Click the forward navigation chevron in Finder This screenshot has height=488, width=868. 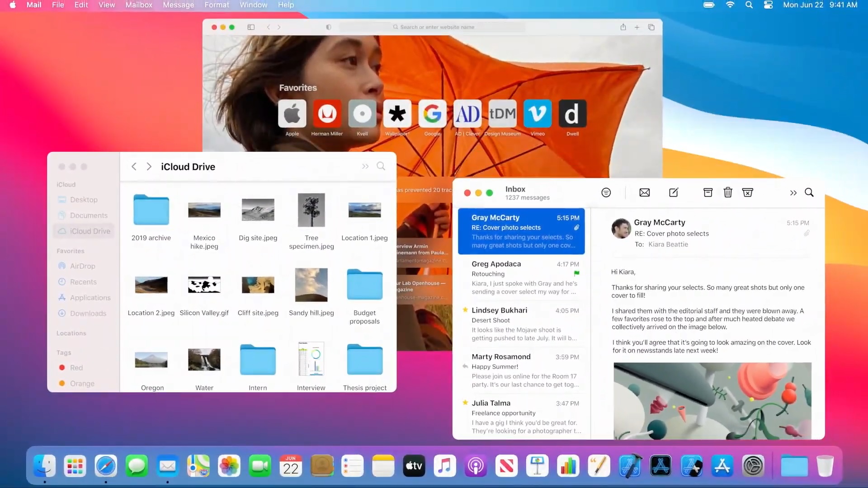(149, 166)
